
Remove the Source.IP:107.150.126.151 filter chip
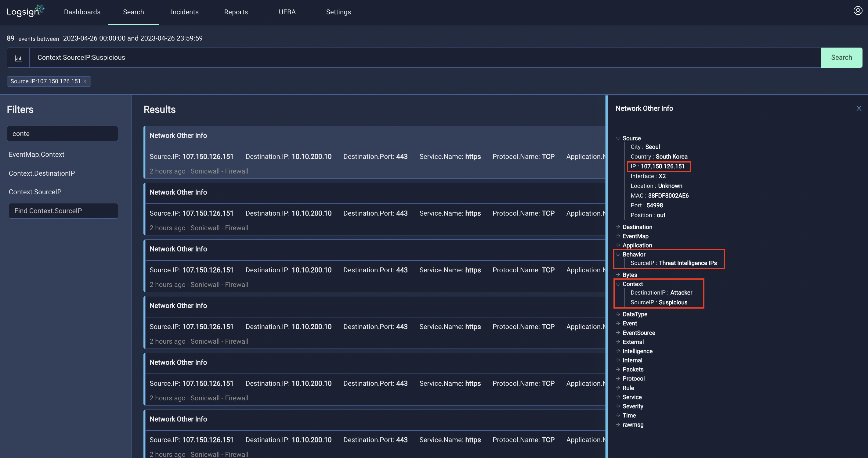[x=85, y=81]
